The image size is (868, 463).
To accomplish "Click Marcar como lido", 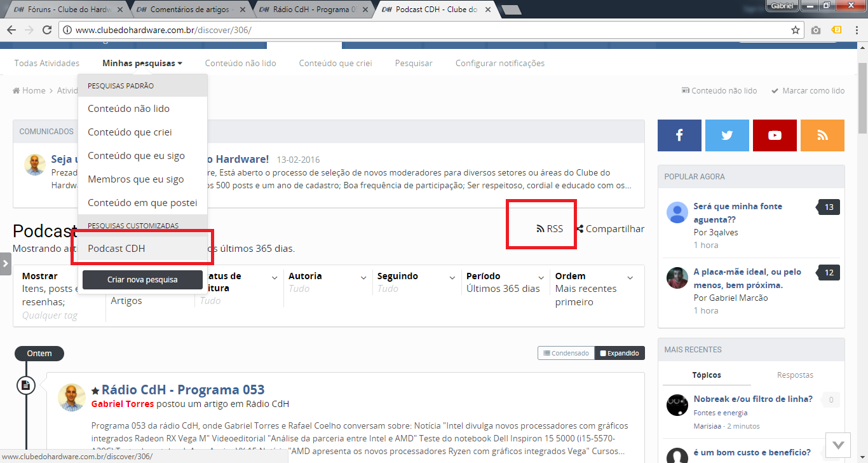I will [x=808, y=91].
